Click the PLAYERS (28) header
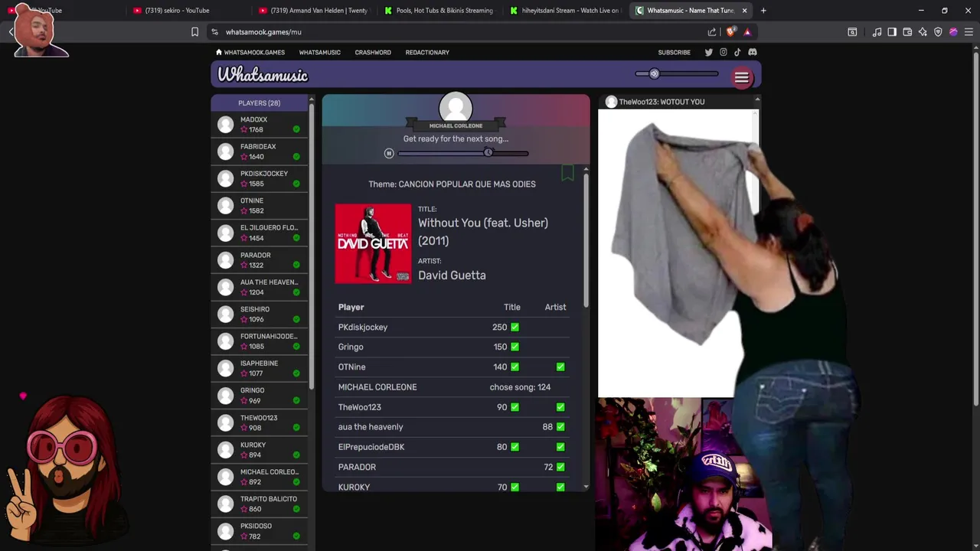Screen dimensions: 980x551 point(259,103)
